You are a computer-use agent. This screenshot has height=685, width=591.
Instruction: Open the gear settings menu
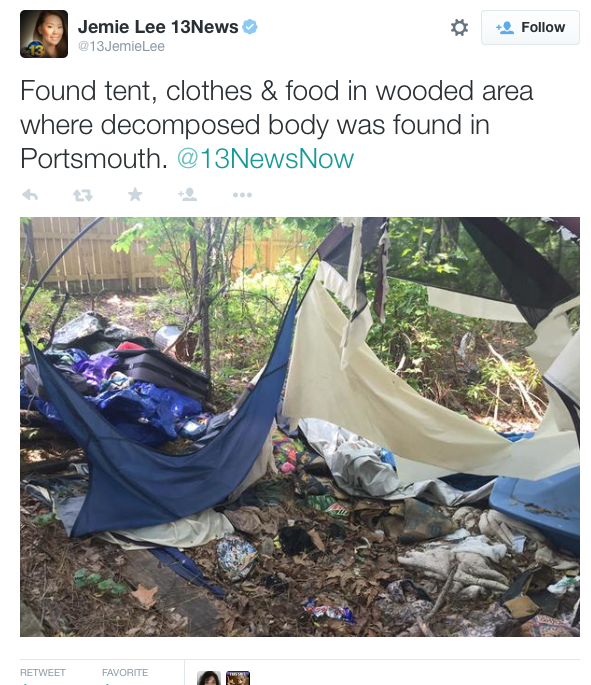(x=459, y=28)
